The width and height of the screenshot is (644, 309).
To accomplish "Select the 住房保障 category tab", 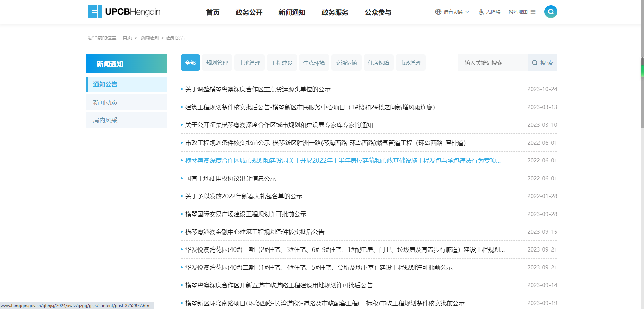I will [378, 63].
